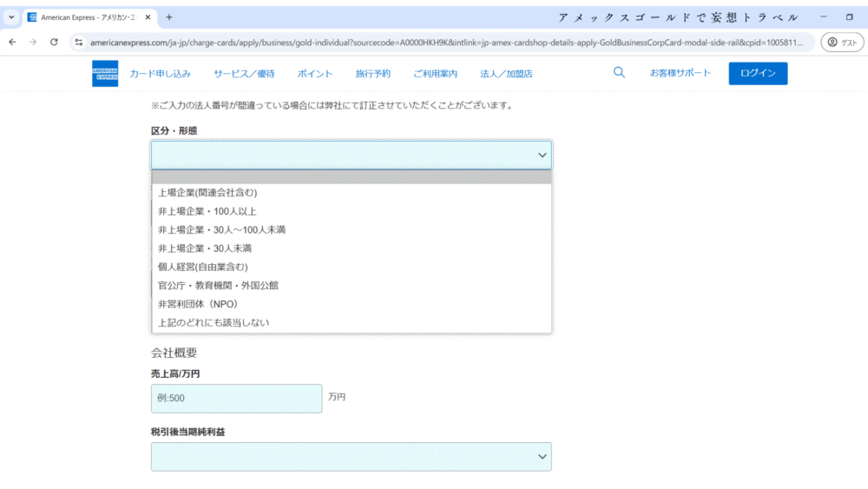The width and height of the screenshot is (868, 489).
Task: Select 個人経営(自由業含む) option
Action: pos(352,267)
